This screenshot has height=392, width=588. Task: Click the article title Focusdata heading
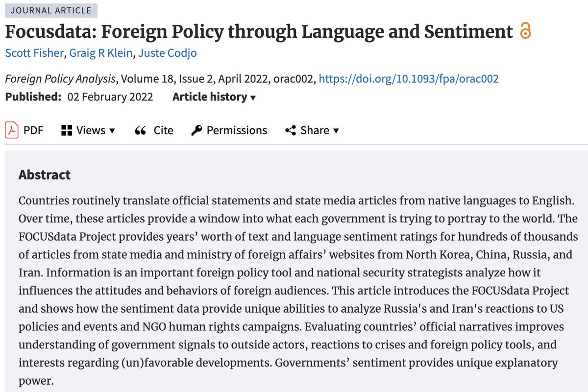click(259, 31)
